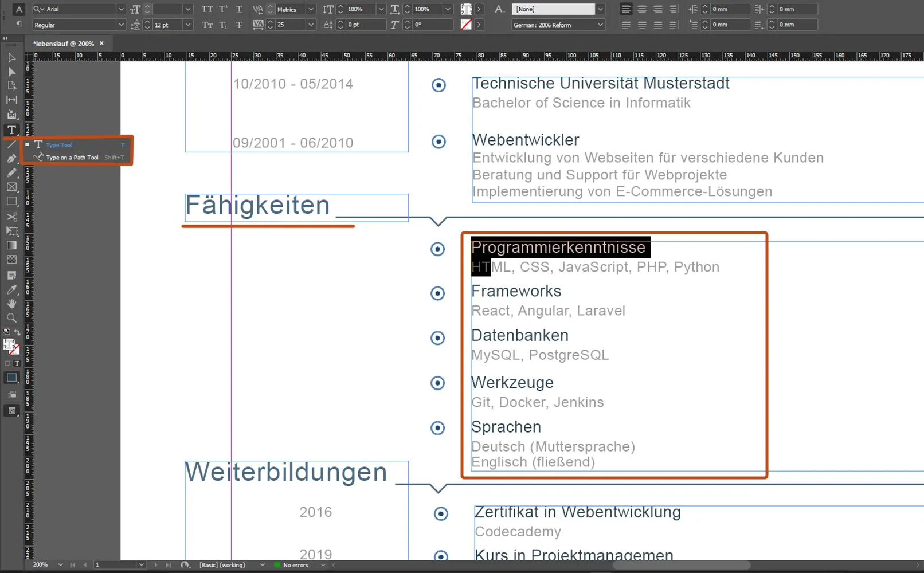Click the left indent 0 mm field
The image size is (924, 573).
[731, 9]
